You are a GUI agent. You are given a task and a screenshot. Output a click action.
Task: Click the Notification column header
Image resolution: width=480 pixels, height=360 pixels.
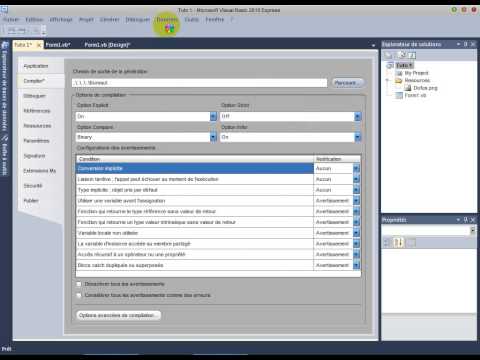pos(337,159)
